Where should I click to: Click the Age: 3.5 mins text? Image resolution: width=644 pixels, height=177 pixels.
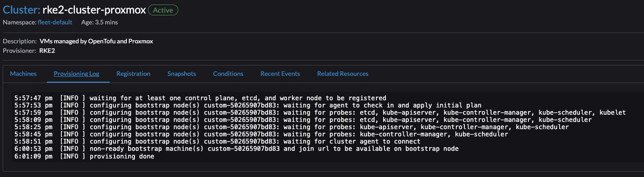click(x=100, y=22)
